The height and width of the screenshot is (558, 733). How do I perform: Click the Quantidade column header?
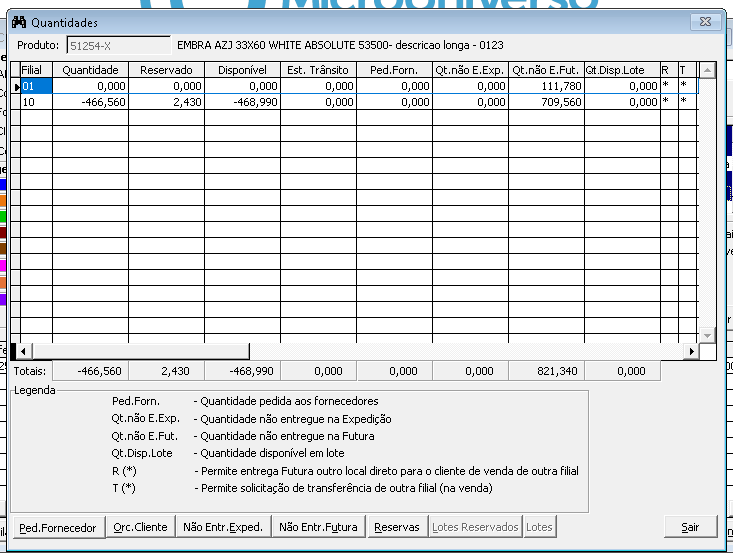[x=90, y=70]
